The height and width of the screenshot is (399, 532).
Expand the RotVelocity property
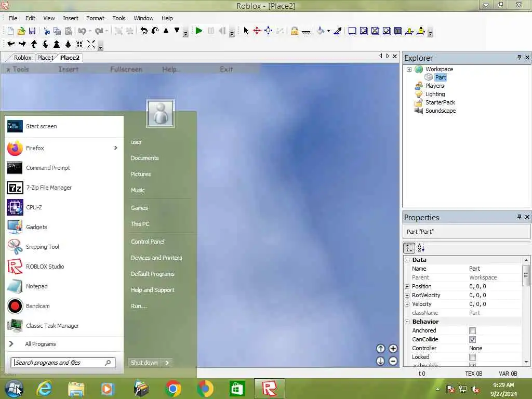click(x=407, y=295)
